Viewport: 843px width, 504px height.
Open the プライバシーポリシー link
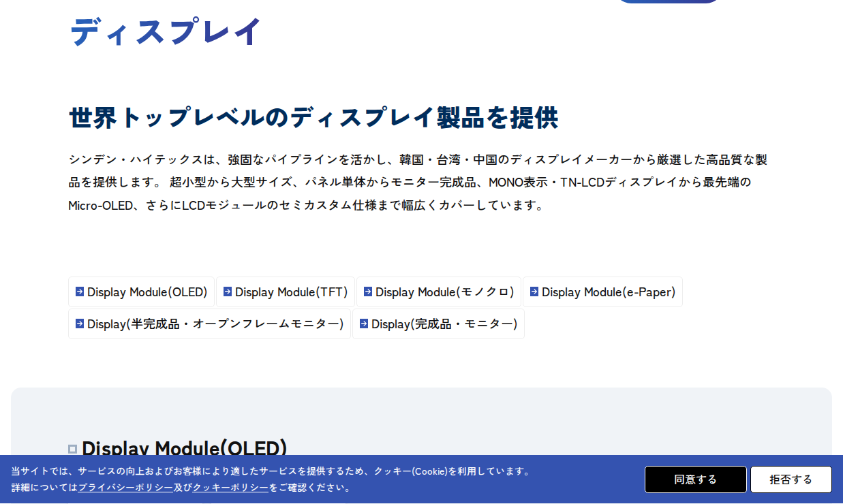125,488
